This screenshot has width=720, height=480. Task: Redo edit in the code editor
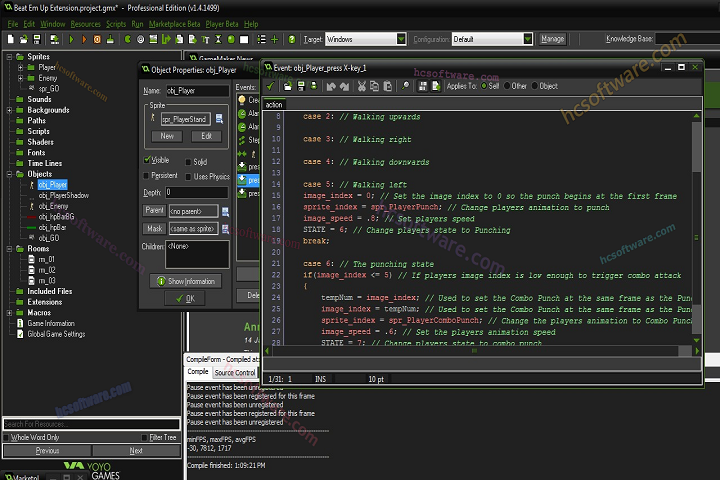point(344,86)
